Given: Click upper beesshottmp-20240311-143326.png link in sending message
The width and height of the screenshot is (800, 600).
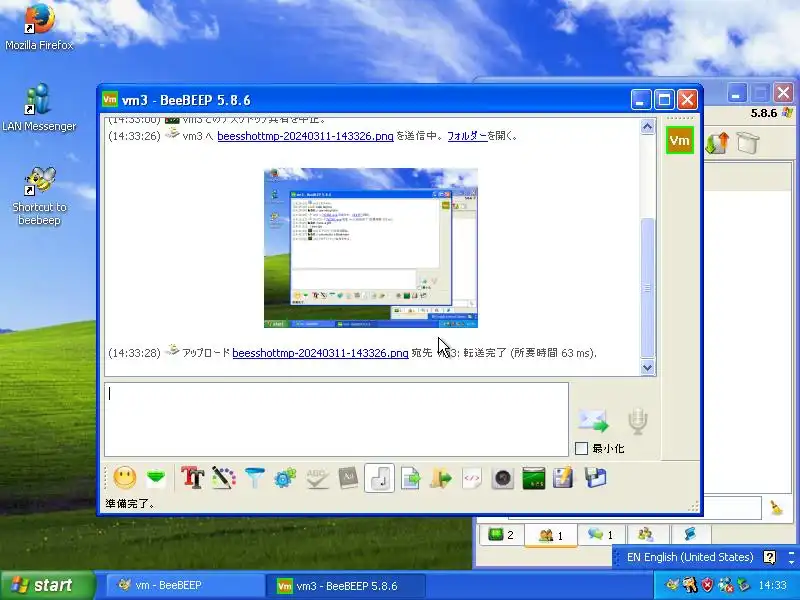Looking at the screenshot, I should [x=305, y=136].
